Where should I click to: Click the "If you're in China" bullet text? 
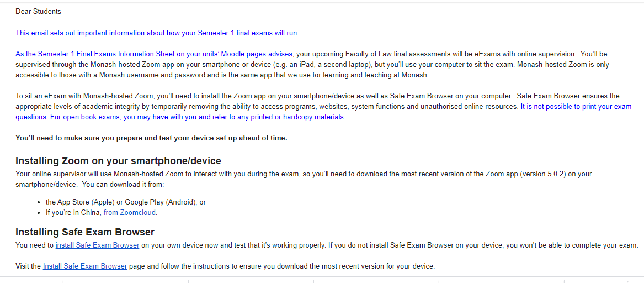(x=74, y=213)
